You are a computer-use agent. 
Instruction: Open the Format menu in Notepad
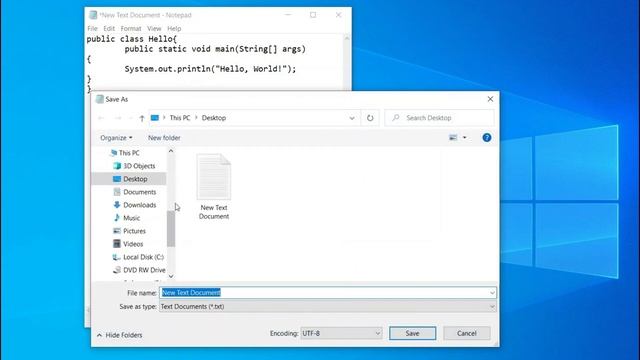click(131, 29)
